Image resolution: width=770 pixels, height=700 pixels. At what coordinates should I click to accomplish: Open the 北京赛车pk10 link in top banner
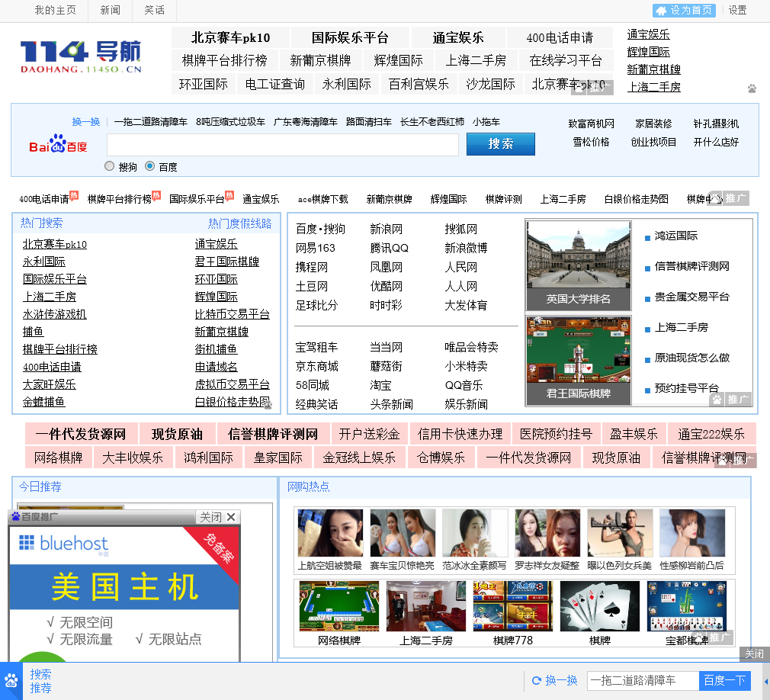230,38
